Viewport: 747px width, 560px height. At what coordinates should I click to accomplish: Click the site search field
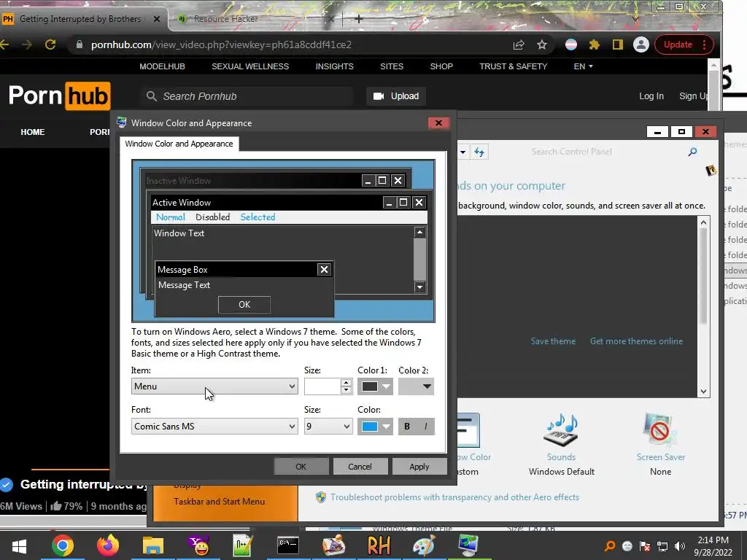tap(247, 96)
